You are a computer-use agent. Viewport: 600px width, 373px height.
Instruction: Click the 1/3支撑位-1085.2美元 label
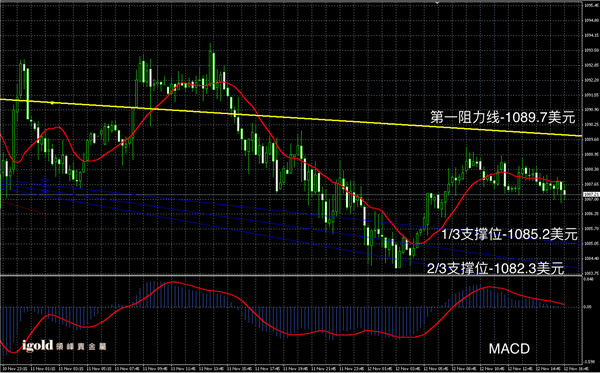pos(509,234)
